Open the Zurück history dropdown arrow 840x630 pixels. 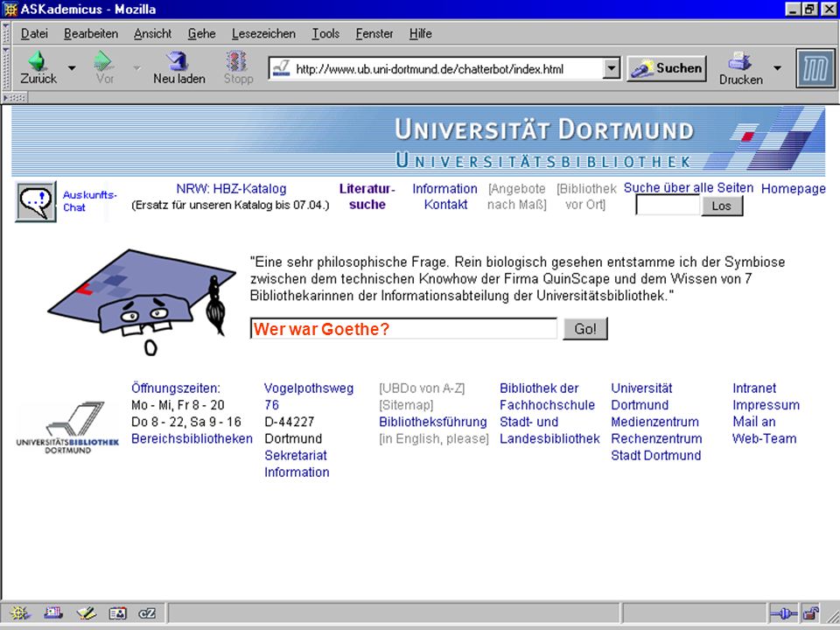[x=71, y=68]
